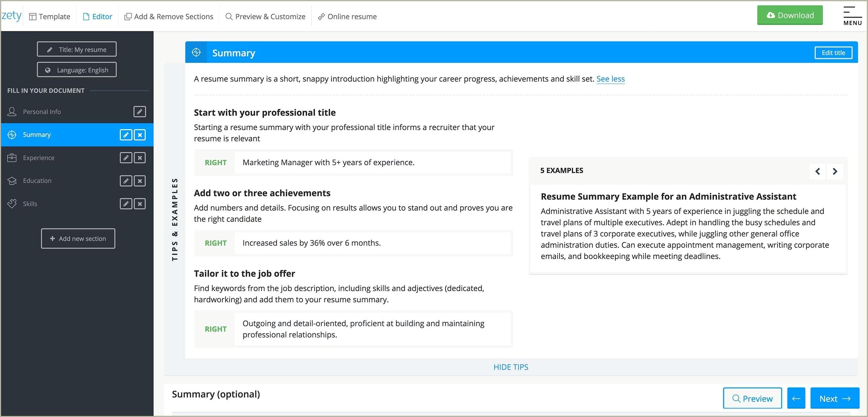Click the Summary section close X button
868x417 pixels.
[141, 134]
